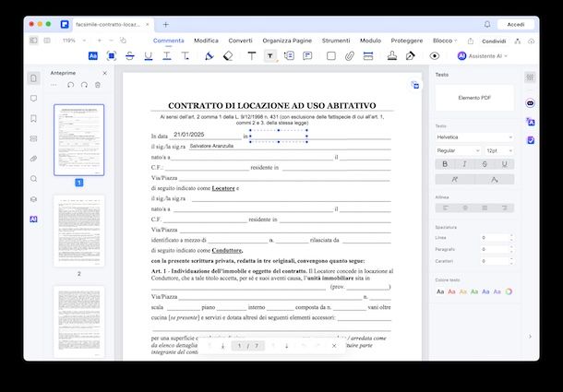Viewport: 563px width, 392px height.
Task: Open the Strumenti tab
Action: click(336, 41)
